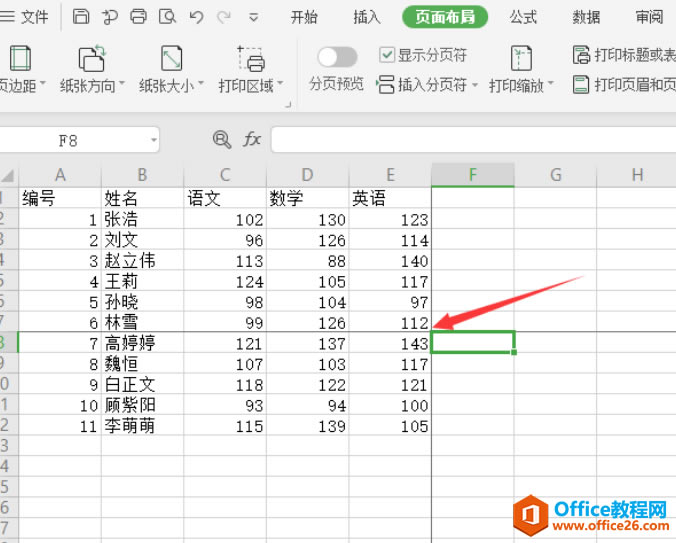Screen dimensions: 676x543
Task: Expand the 纸张大小 dropdown arrow
Action: click(x=200, y=83)
